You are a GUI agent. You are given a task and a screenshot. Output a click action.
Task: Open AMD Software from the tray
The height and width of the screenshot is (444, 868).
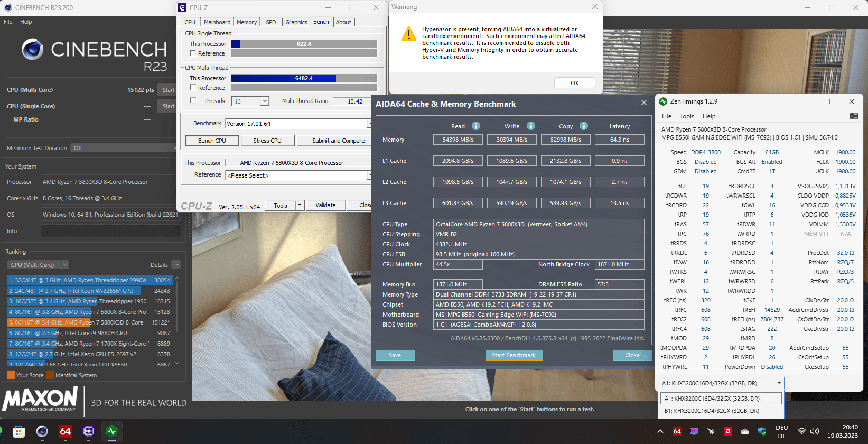tap(728, 431)
